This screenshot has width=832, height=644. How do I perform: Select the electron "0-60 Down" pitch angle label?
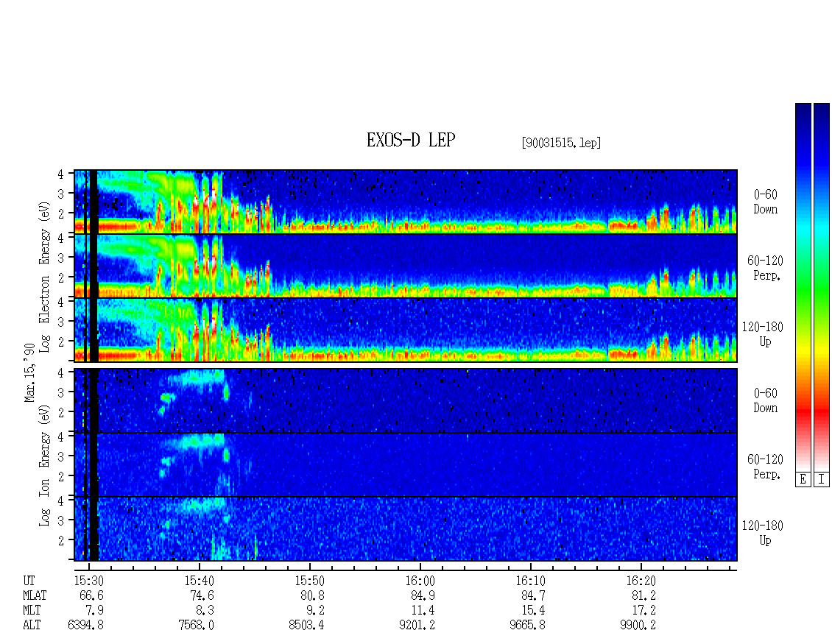point(765,202)
